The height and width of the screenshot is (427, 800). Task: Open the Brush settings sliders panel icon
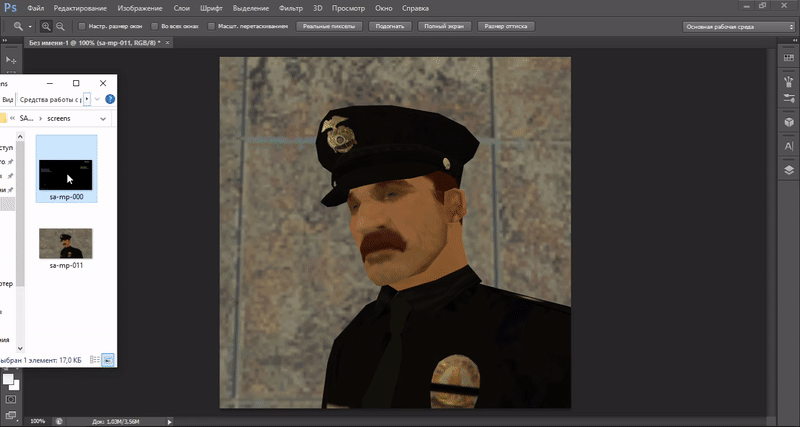pyautogui.click(x=788, y=98)
